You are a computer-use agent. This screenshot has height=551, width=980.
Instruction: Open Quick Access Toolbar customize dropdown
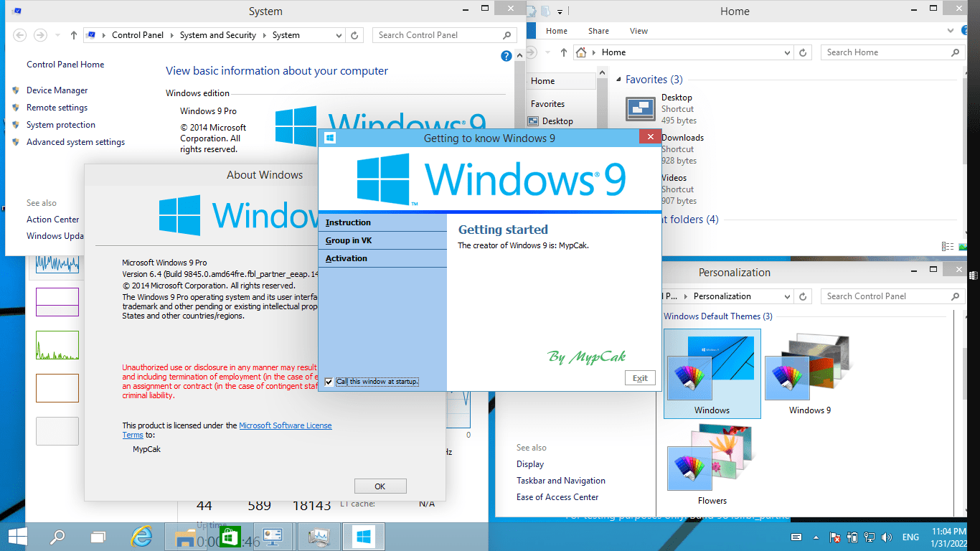(560, 11)
